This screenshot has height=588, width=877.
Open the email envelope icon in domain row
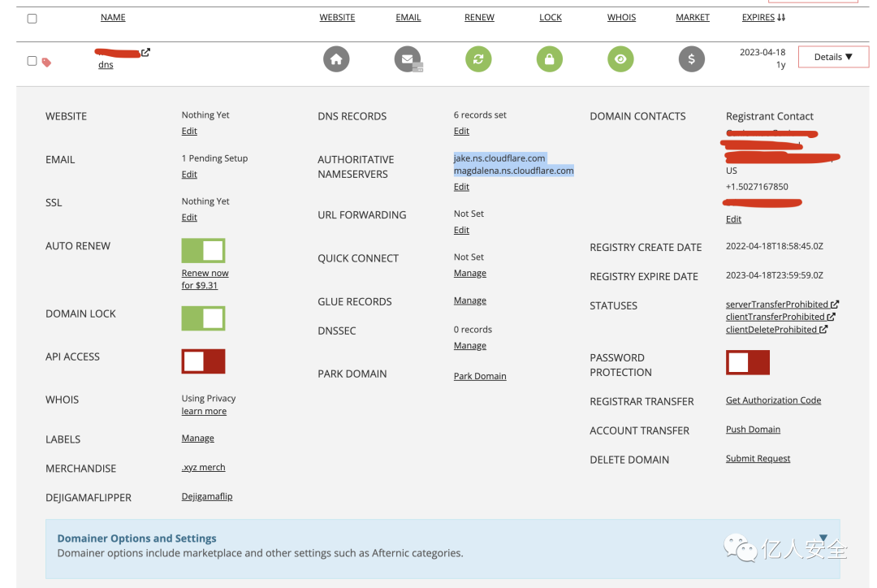tap(408, 58)
